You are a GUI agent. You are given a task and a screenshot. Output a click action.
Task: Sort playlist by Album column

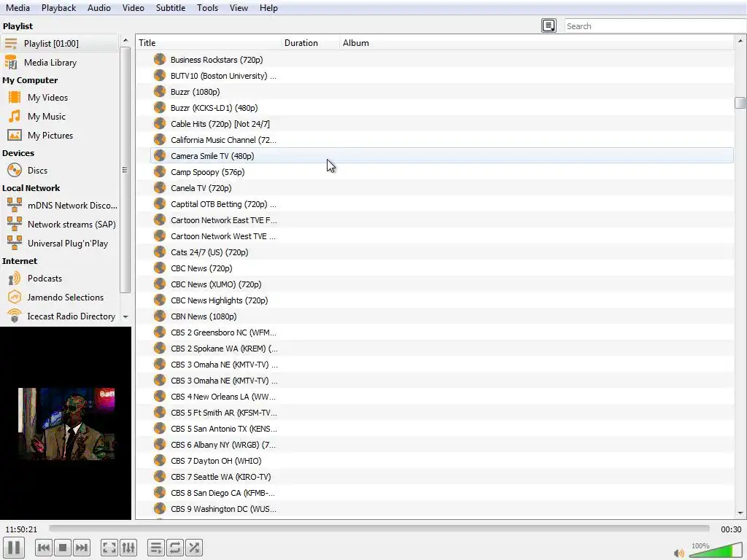pyautogui.click(x=537, y=43)
